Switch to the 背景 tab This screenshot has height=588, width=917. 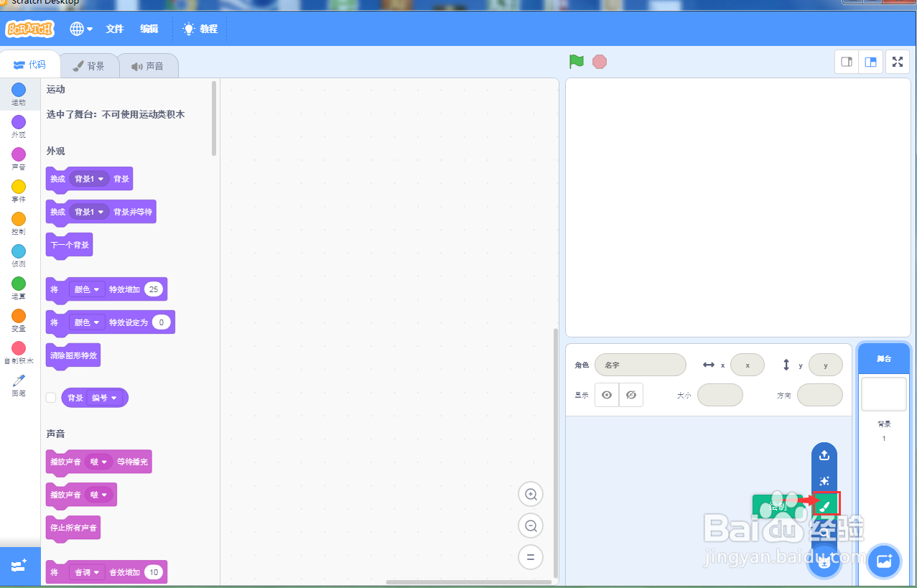(x=89, y=65)
